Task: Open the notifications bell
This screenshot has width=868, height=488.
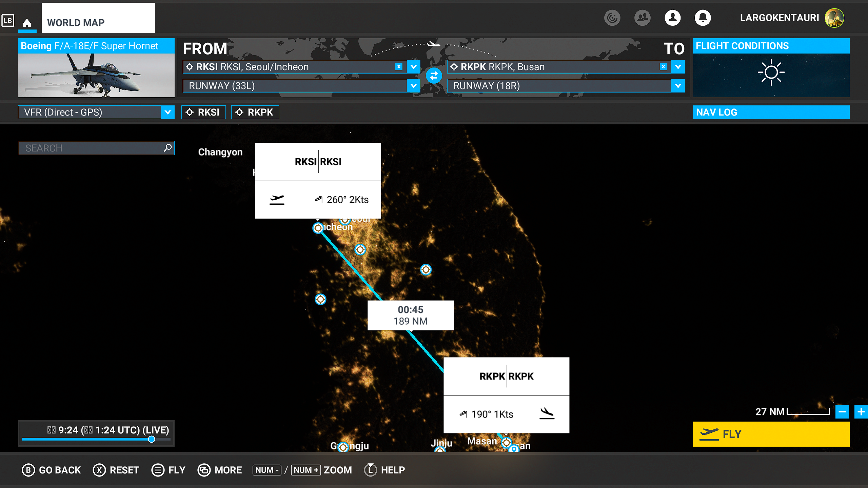Action: [x=703, y=18]
